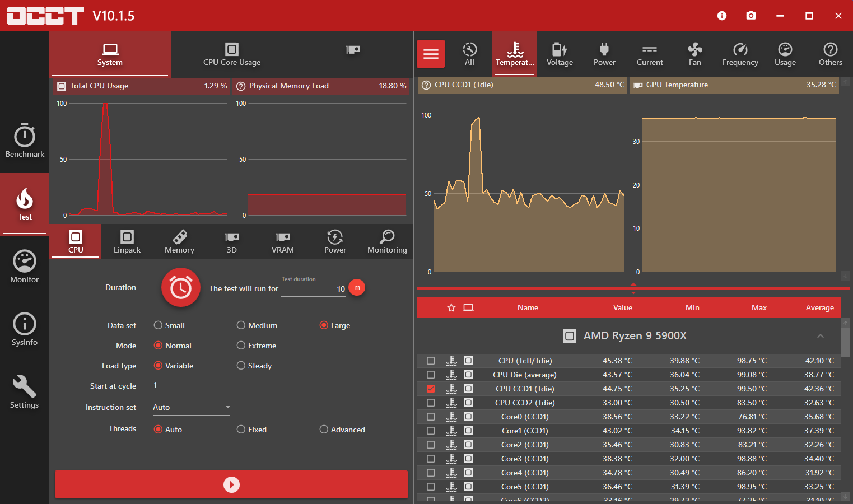The image size is (853, 504).
Task: Choose the Small data set option
Action: tap(159, 325)
